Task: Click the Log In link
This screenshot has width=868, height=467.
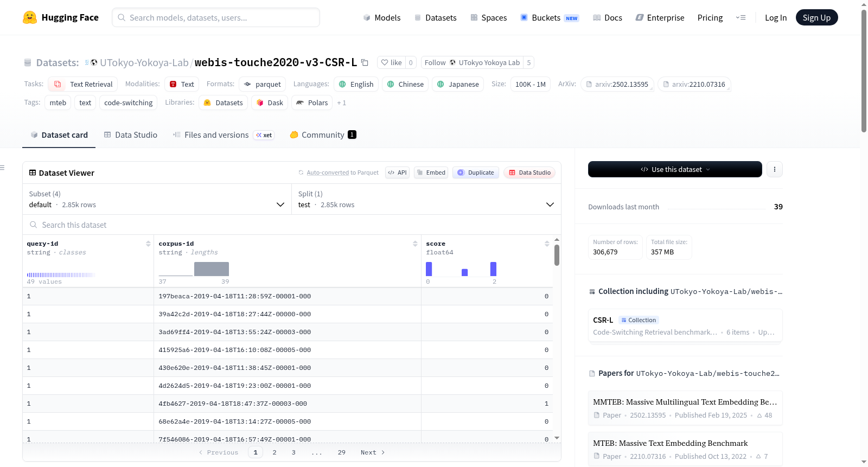Action: (x=776, y=17)
